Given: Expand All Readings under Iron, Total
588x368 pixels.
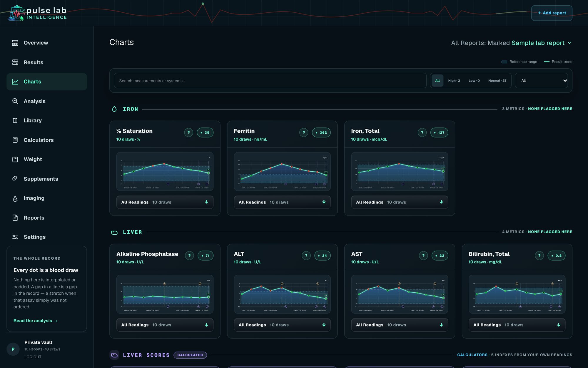Looking at the screenshot, I should coord(400,202).
